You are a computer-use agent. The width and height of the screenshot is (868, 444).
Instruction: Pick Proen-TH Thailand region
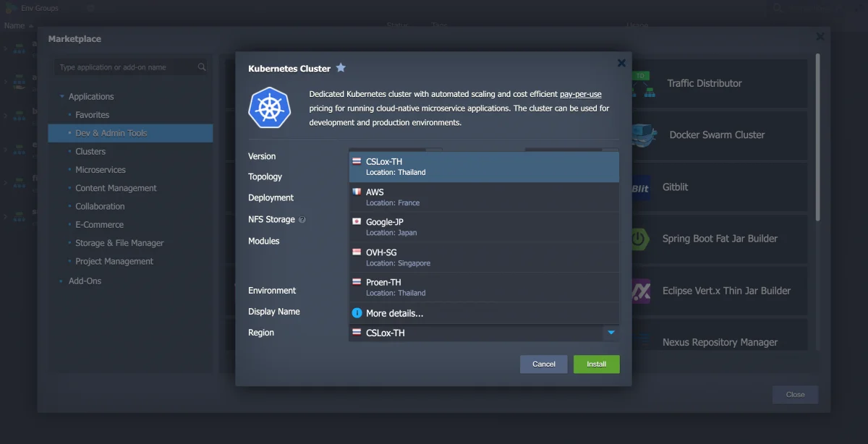[x=484, y=287]
